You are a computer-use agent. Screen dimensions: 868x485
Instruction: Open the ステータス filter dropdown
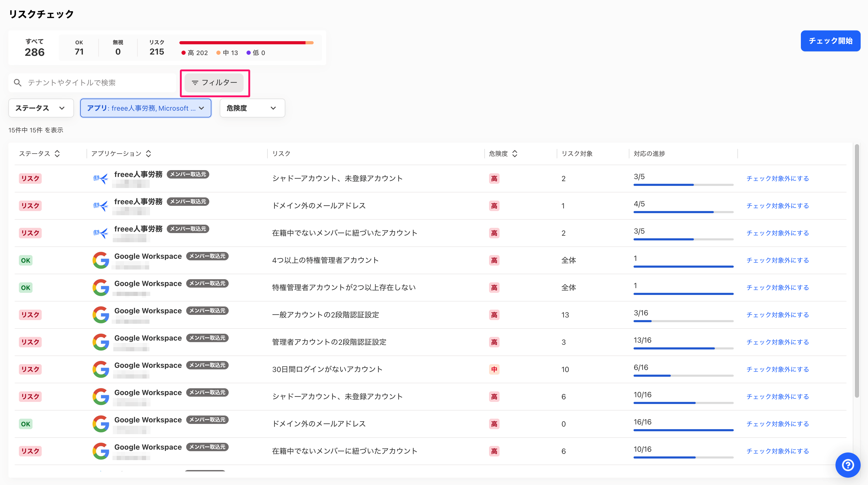tap(41, 108)
